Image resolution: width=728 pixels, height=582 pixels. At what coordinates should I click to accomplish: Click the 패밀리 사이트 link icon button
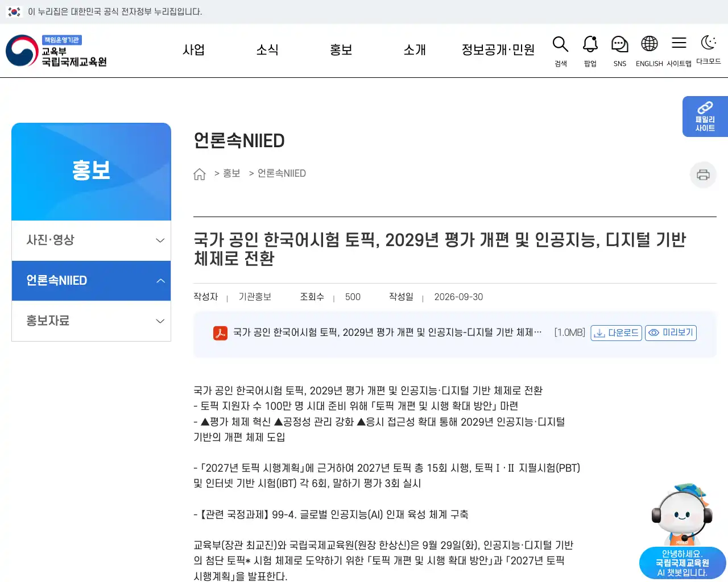click(705, 117)
